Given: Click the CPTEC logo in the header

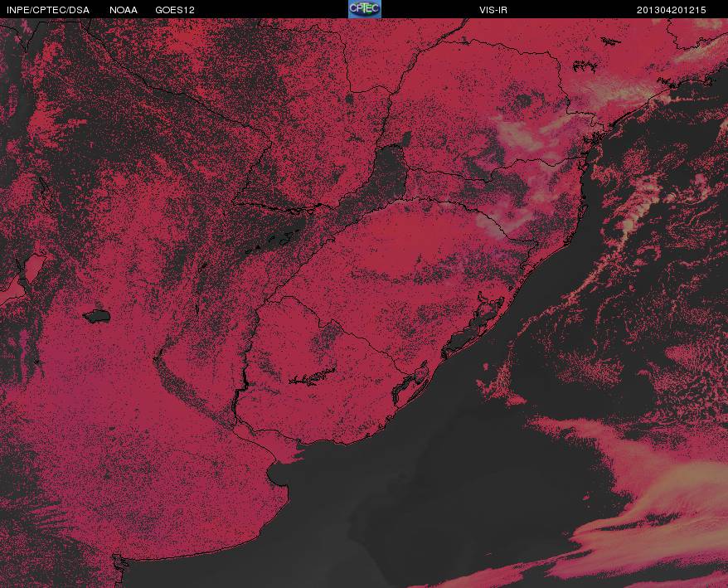Looking at the screenshot, I should point(365,9).
